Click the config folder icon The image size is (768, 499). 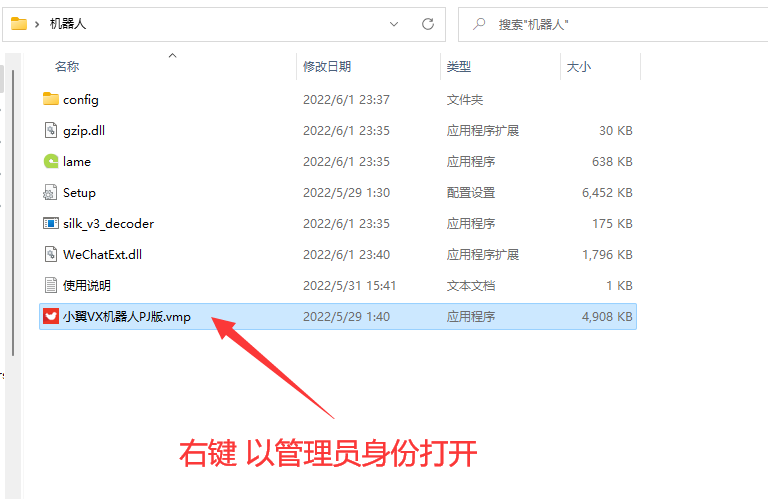(52, 99)
